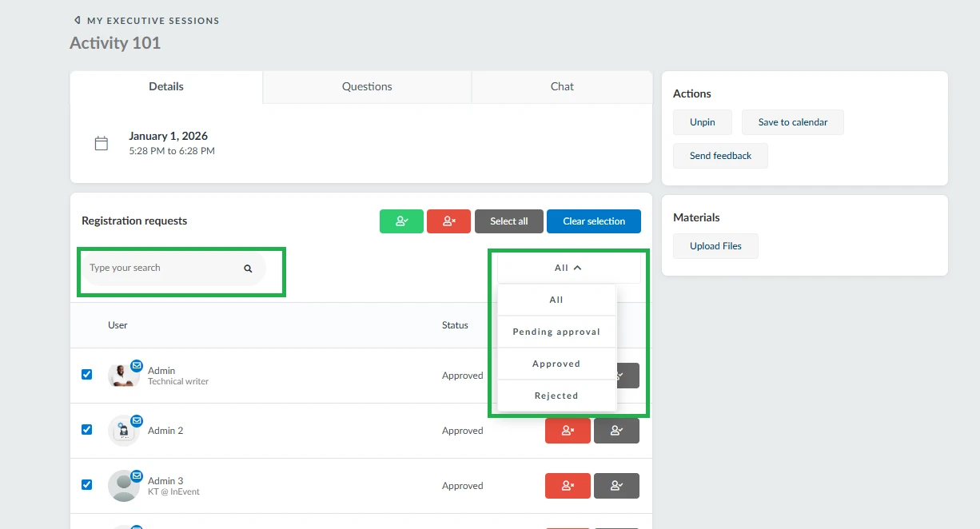Click the red reject-user icon in the toolbar
Image resolution: width=980 pixels, height=529 pixels.
pos(448,221)
